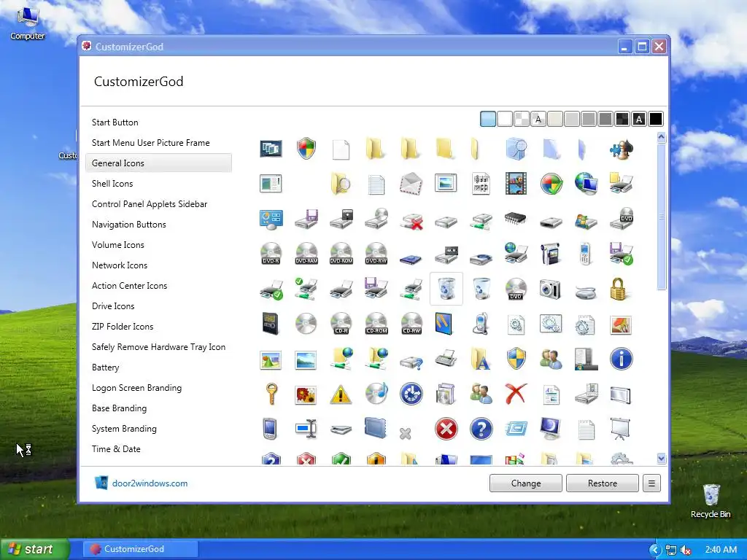Click the icon grid scroll-up arrow
This screenshot has height=560, width=747.
(661, 138)
